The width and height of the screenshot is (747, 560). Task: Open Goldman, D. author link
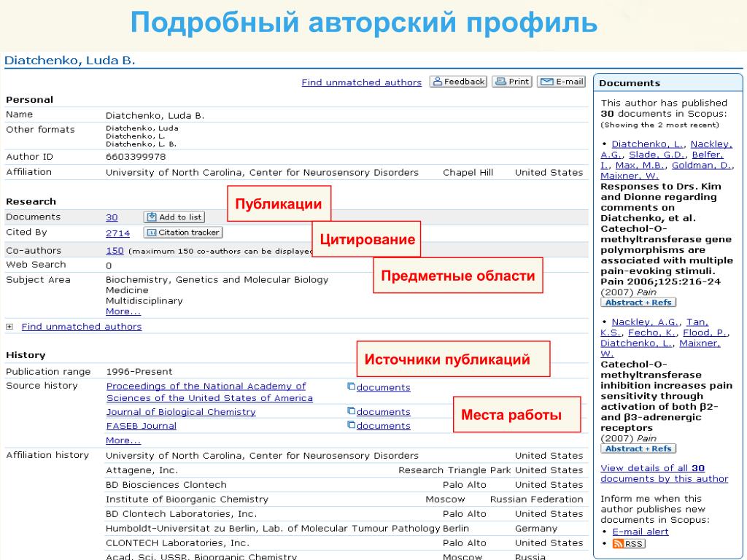click(703, 166)
